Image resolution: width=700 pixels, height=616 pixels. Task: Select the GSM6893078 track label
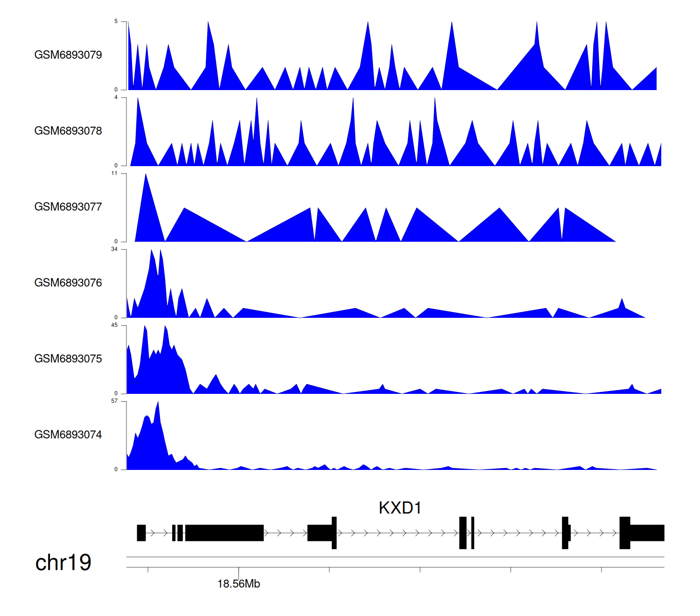pyautogui.click(x=68, y=131)
